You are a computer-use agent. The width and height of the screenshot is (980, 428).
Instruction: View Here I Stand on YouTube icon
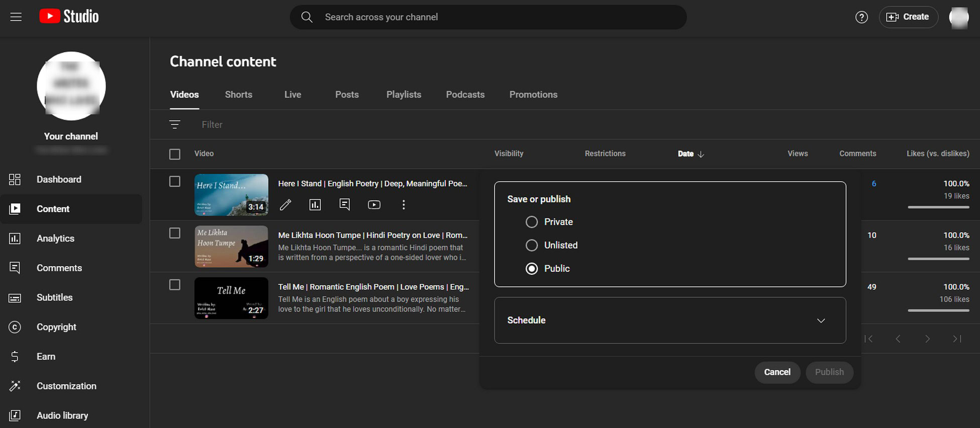(374, 204)
